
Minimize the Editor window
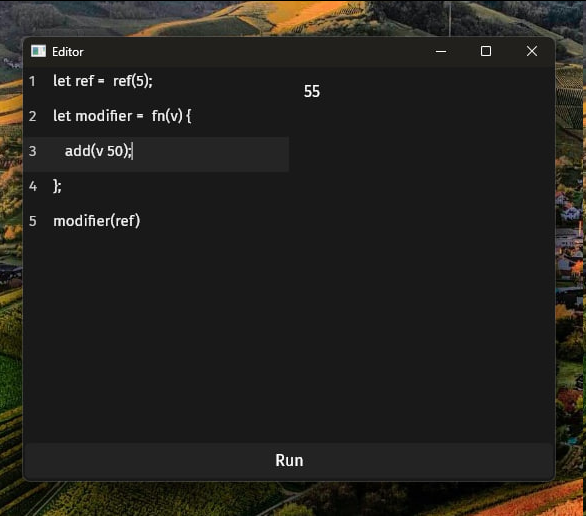point(441,51)
